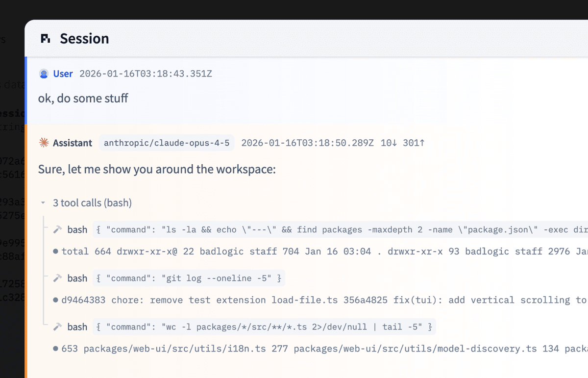The height and width of the screenshot is (378, 588).
Task: Click the wrench icon on the first bash call
Action: 58,229
